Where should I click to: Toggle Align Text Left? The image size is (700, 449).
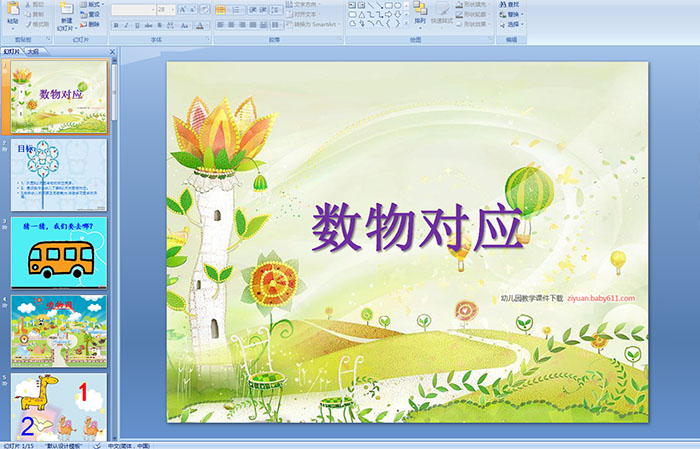[x=220, y=25]
